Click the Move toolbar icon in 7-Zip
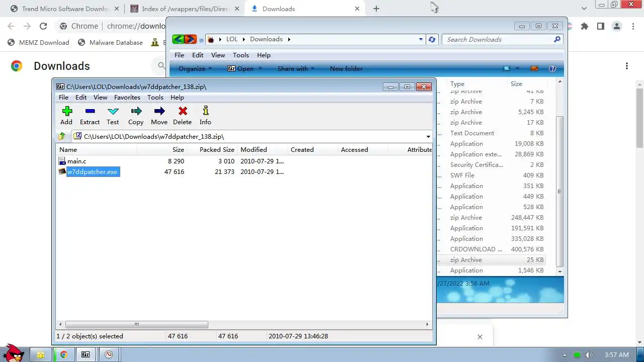Screen dimensions: 644x362 click(x=159, y=111)
